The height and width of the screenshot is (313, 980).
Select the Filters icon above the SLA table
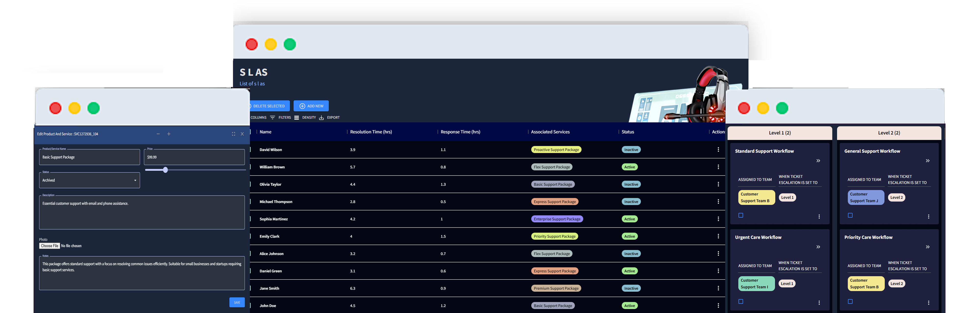pyautogui.click(x=273, y=117)
